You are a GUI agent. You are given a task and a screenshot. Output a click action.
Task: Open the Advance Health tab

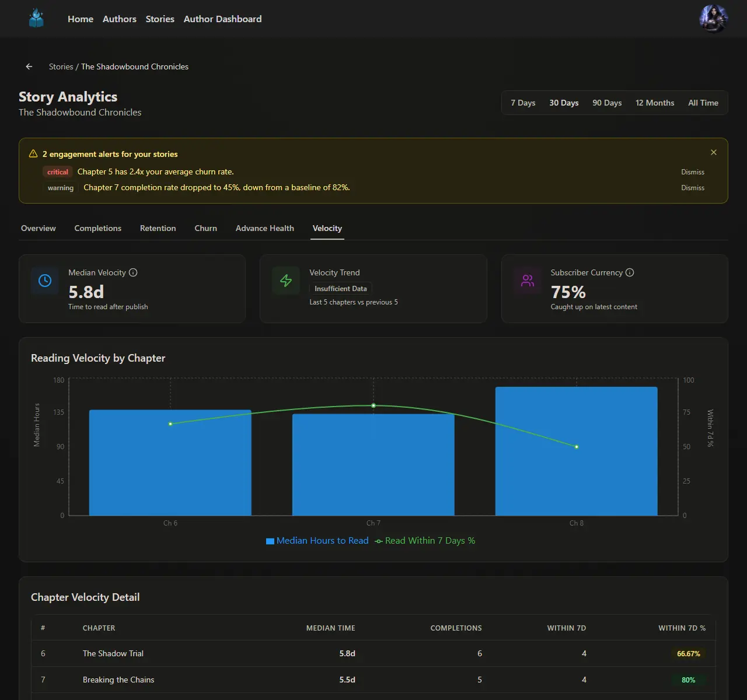pos(264,228)
